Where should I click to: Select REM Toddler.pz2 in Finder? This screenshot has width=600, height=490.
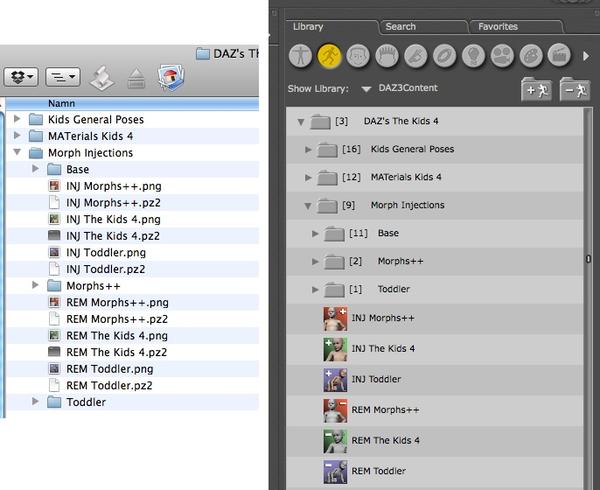coord(109,386)
